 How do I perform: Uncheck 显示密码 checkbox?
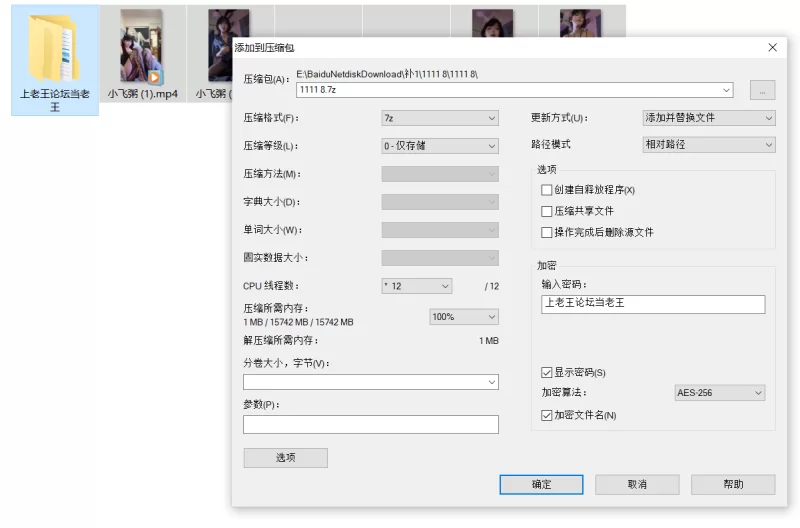pyautogui.click(x=546, y=373)
